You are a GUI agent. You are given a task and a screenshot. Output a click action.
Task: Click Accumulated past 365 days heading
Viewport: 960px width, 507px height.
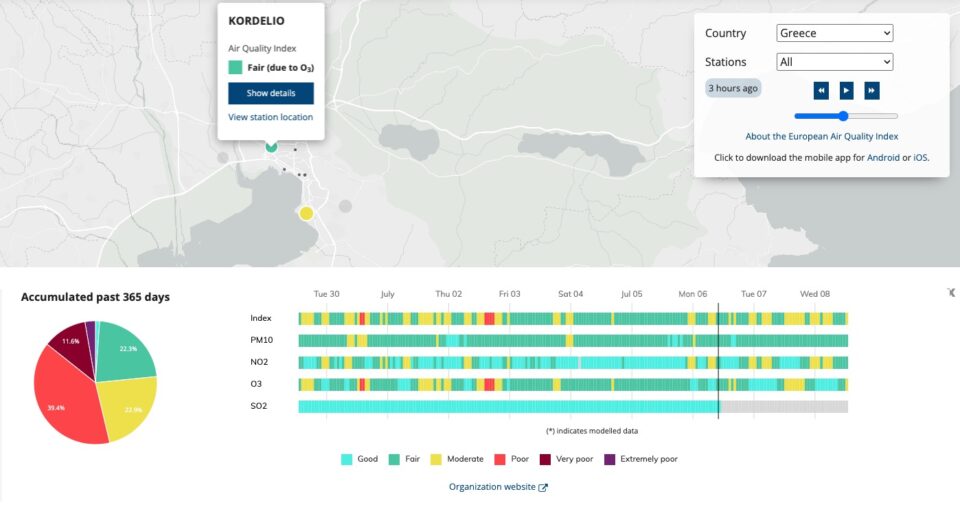point(96,297)
